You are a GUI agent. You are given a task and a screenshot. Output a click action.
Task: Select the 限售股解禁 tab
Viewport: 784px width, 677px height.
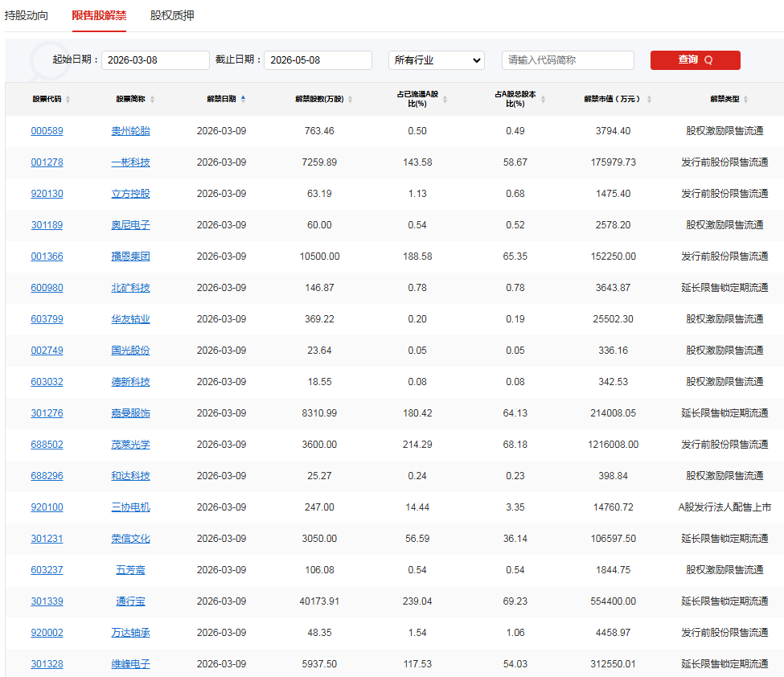pos(99,15)
